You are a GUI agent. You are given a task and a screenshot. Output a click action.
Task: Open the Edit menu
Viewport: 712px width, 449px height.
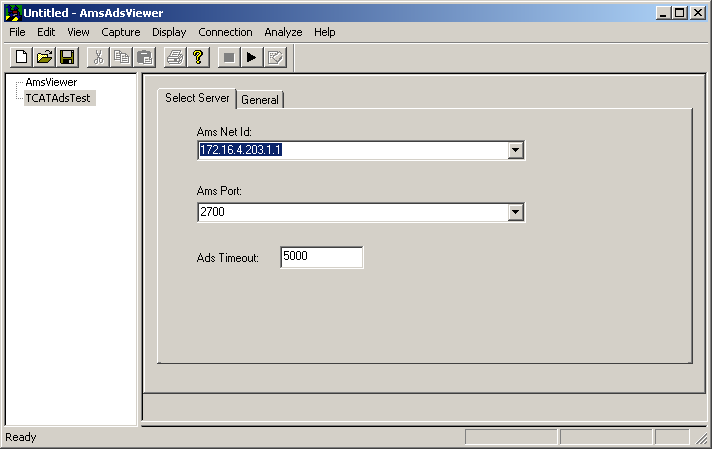[x=46, y=32]
